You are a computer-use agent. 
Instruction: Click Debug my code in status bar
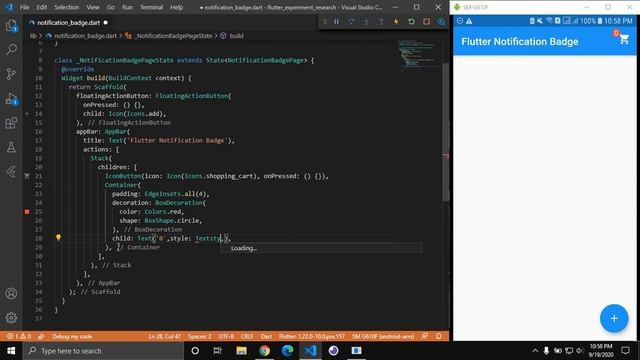[x=72, y=336]
